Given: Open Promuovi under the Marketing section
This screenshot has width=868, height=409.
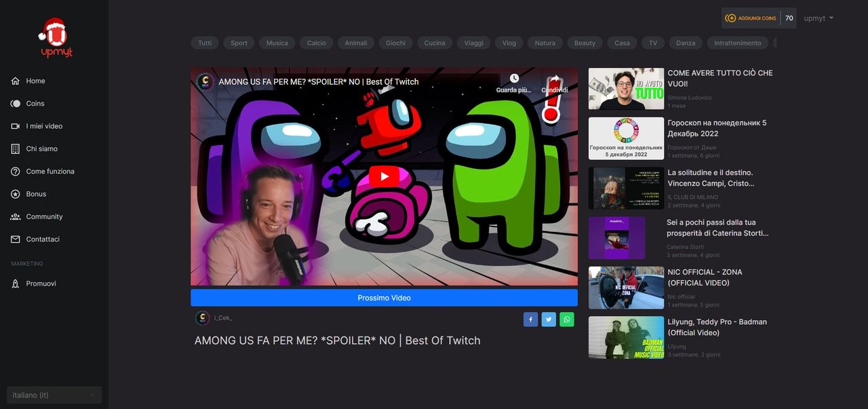Looking at the screenshot, I should point(15,284).
